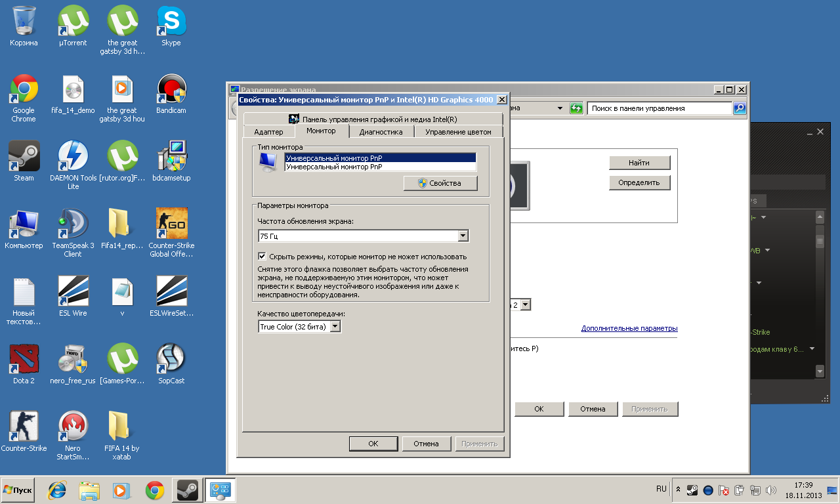Select the FIFA 14 by xatab folder

(x=122, y=436)
